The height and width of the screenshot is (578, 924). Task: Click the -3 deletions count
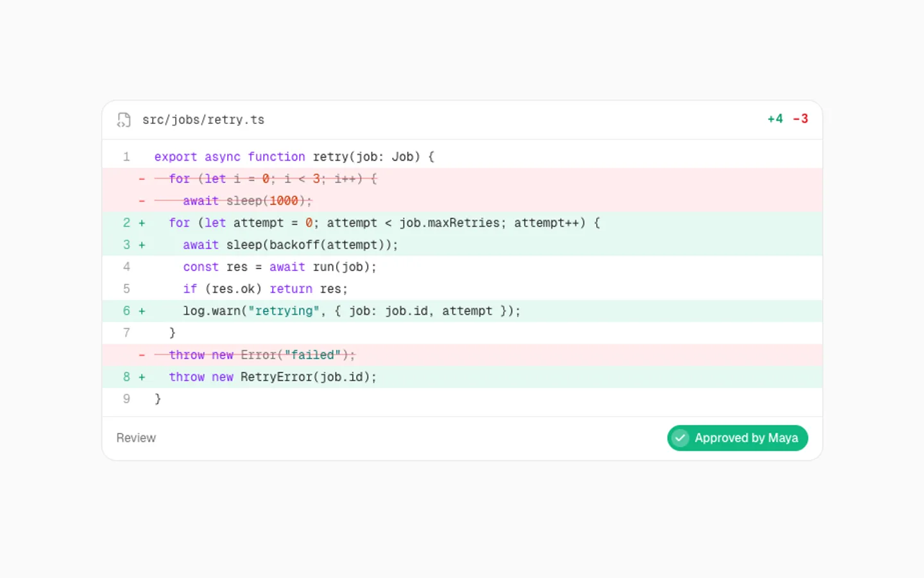(800, 119)
